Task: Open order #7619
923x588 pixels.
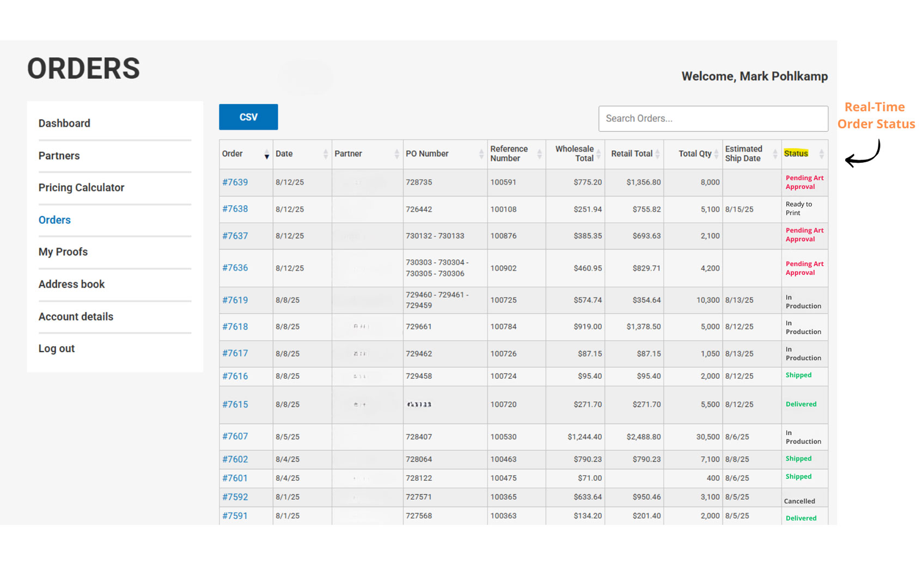Action: click(235, 300)
